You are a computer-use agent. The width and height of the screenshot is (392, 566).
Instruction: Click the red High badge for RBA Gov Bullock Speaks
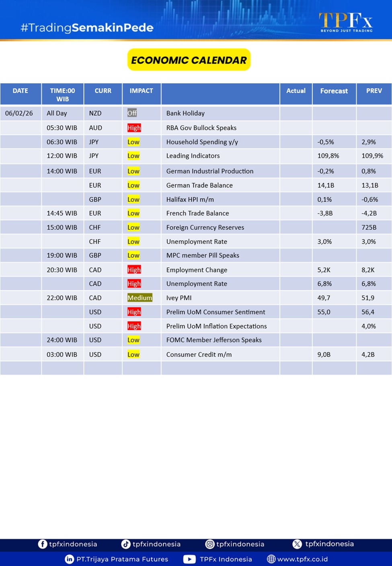tap(134, 128)
